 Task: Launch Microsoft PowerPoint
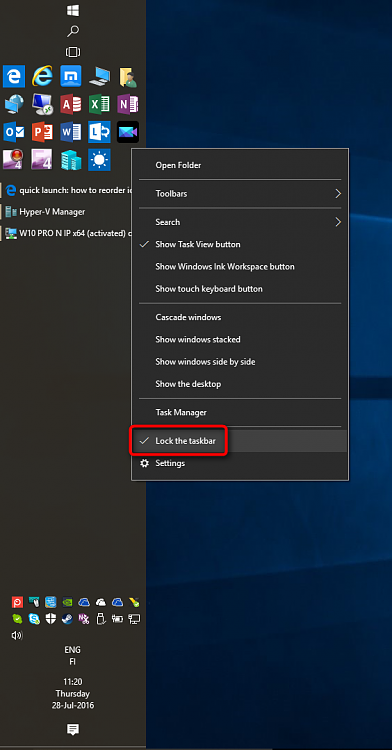pyautogui.click(x=42, y=132)
